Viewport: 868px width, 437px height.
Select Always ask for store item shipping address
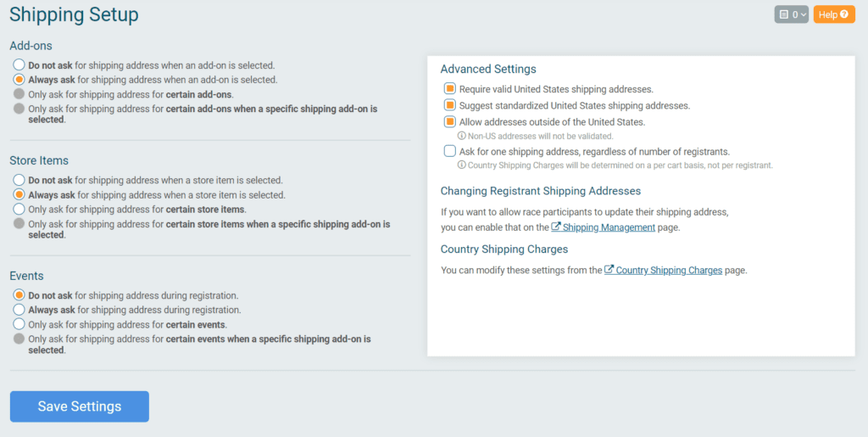(19, 194)
